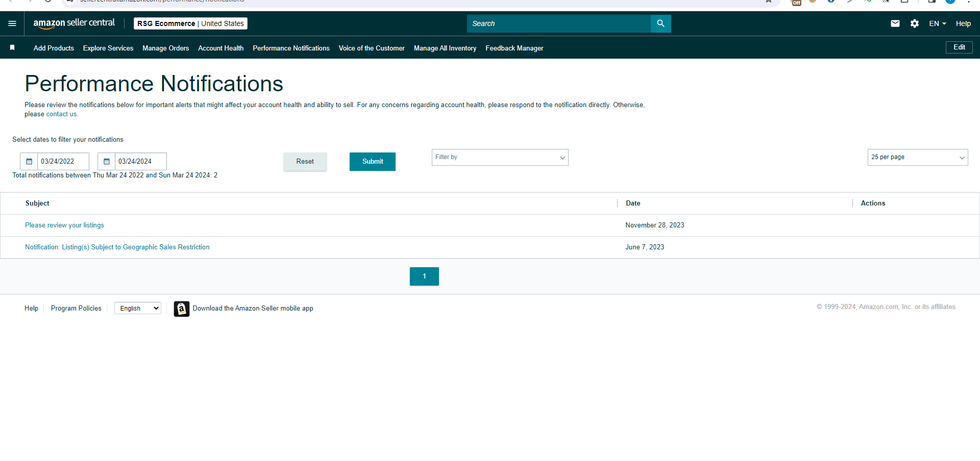
Task: Click the Subject column header
Action: 37,203
